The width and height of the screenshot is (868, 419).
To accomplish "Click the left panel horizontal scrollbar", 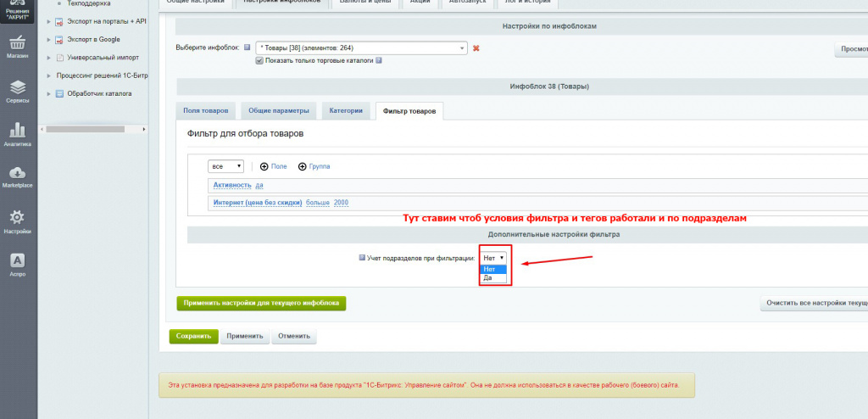I will pos(93,129).
